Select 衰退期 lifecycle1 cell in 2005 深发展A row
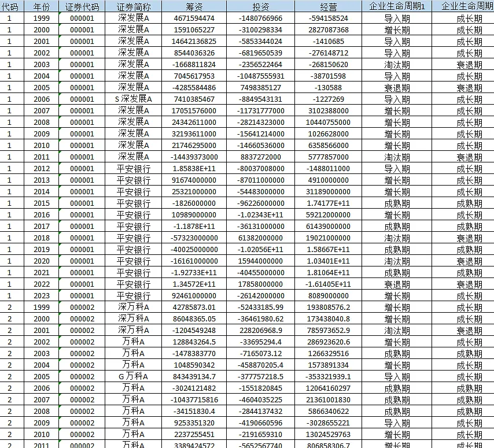The image size is (494, 448). click(x=397, y=87)
